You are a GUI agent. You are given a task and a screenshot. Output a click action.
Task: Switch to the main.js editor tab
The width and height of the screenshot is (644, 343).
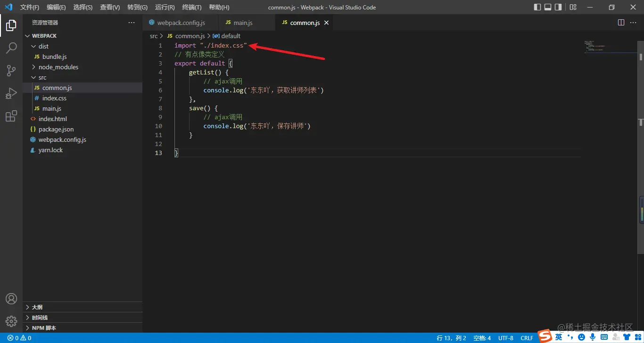(x=247, y=23)
